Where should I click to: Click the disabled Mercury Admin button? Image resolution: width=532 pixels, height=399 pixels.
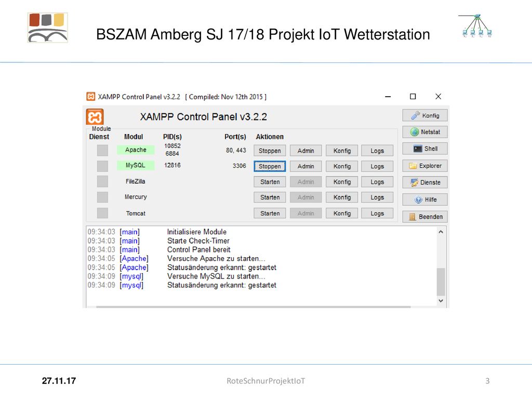(305, 197)
